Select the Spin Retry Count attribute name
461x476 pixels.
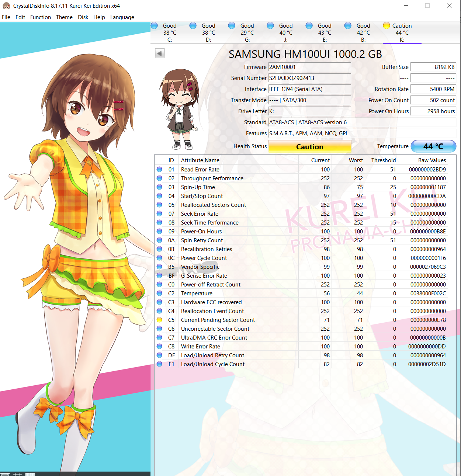click(202, 240)
